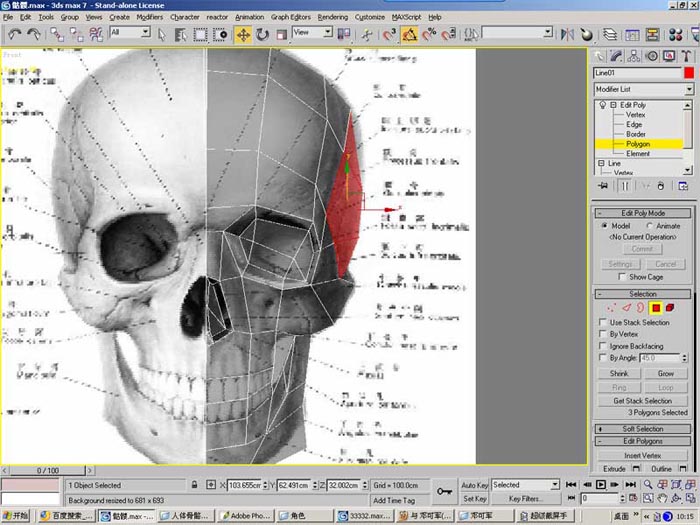
Task: Switch to the Motion command panel
Action: tap(652, 56)
